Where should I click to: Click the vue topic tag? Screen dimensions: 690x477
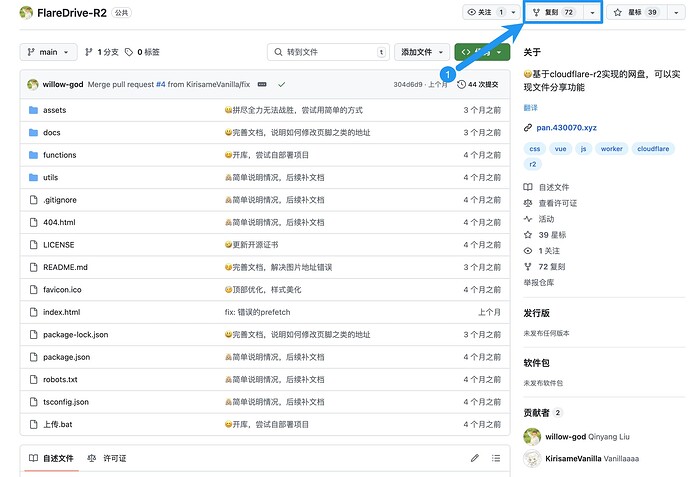pos(560,148)
